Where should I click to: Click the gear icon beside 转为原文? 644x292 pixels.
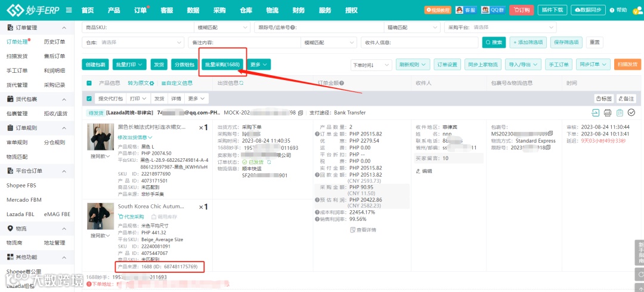click(x=152, y=83)
